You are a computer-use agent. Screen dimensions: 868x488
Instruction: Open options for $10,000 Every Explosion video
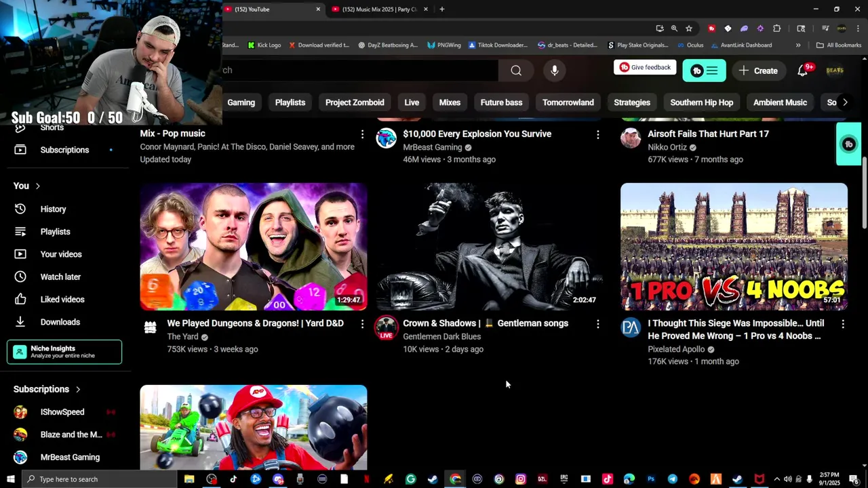pyautogui.click(x=597, y=134)
